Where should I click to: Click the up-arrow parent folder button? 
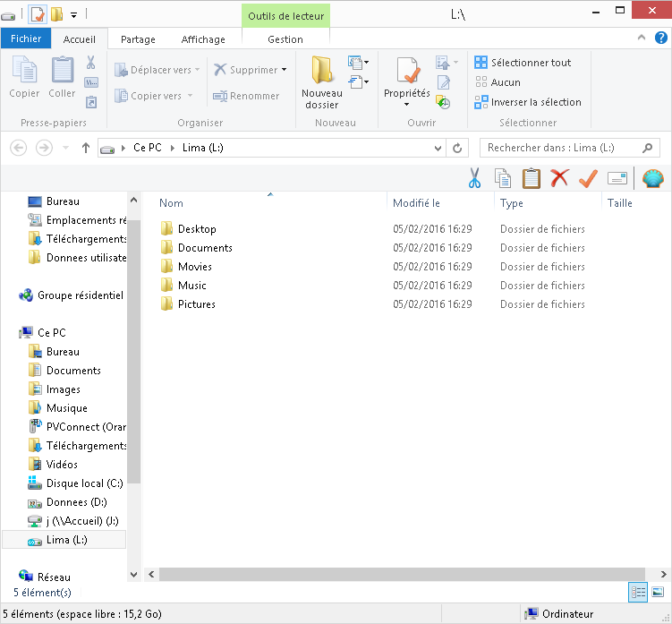point(86,148)
